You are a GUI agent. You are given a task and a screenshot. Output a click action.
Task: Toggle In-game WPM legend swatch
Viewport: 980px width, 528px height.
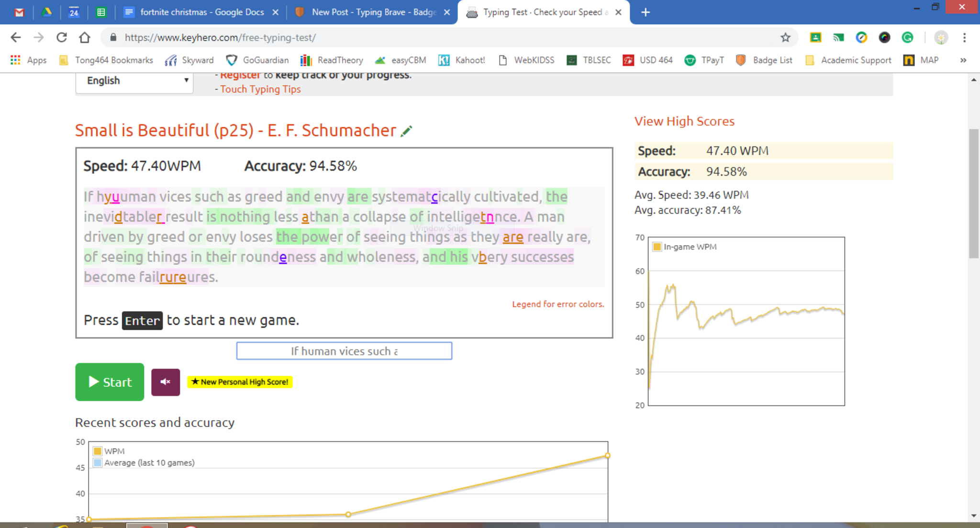tap(657, 247)
